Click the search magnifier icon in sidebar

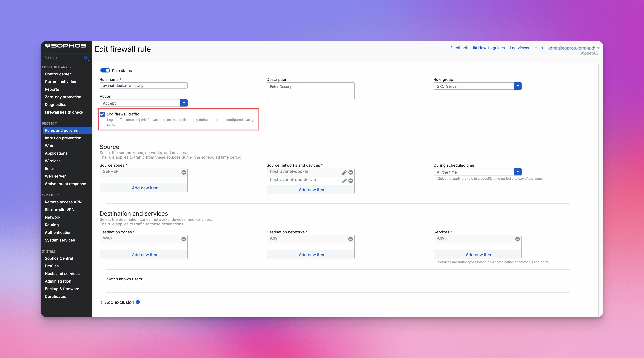tap(85, 58)
